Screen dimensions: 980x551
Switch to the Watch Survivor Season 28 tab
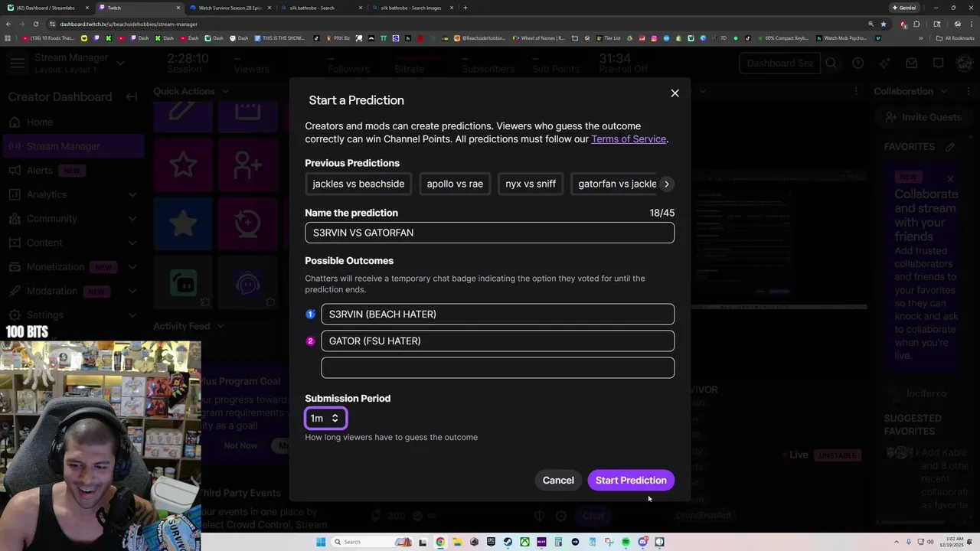(x=230, y=8)
